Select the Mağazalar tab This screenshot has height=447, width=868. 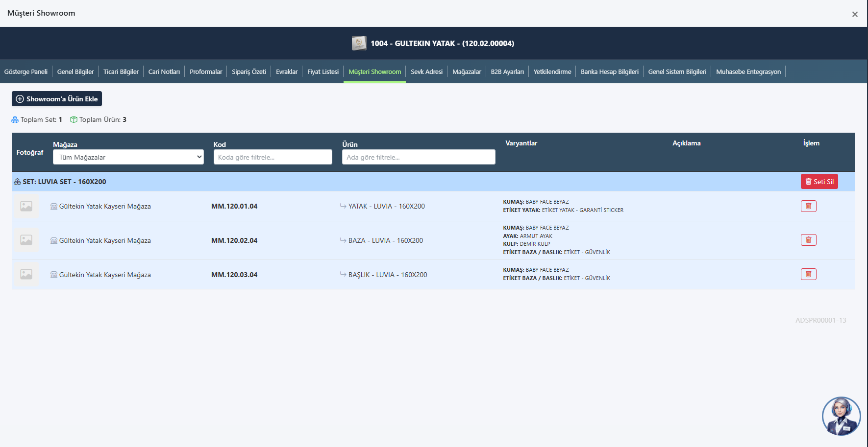pos(466,72)
